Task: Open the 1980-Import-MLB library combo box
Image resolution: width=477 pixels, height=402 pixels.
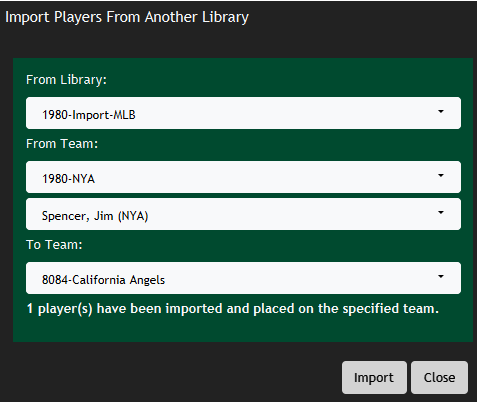Action: [x=243, y=113]
